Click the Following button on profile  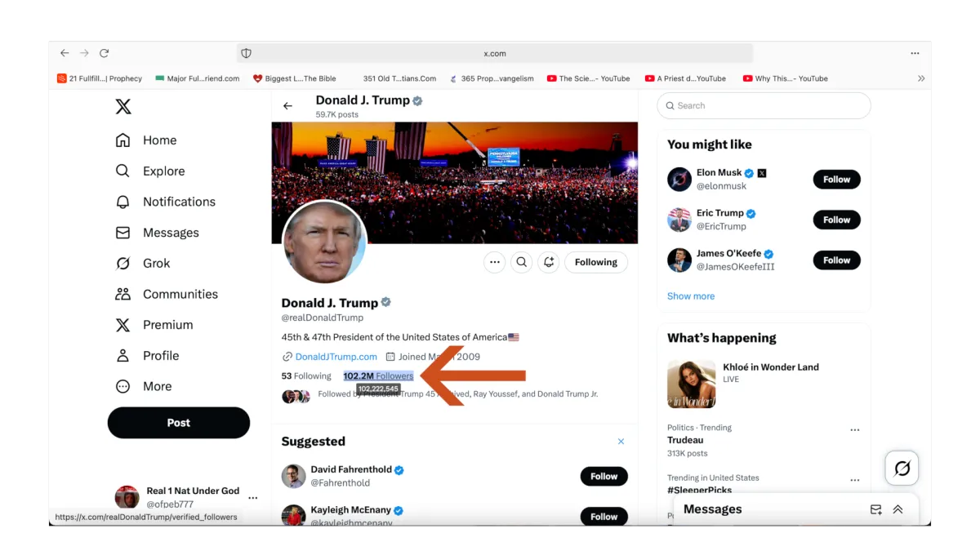click(x=596, y=262)
